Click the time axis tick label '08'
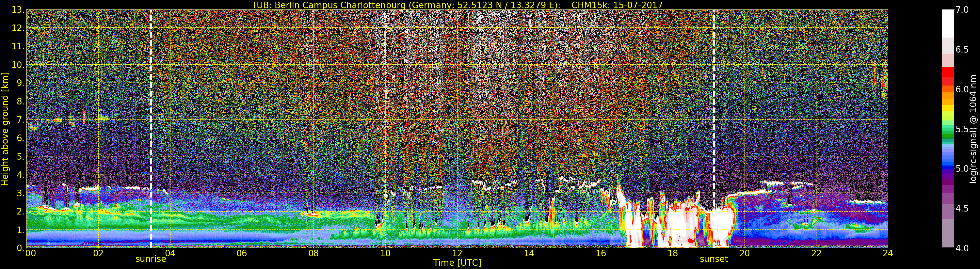Screen dimensions: 980x269 (x=313, y=253)
